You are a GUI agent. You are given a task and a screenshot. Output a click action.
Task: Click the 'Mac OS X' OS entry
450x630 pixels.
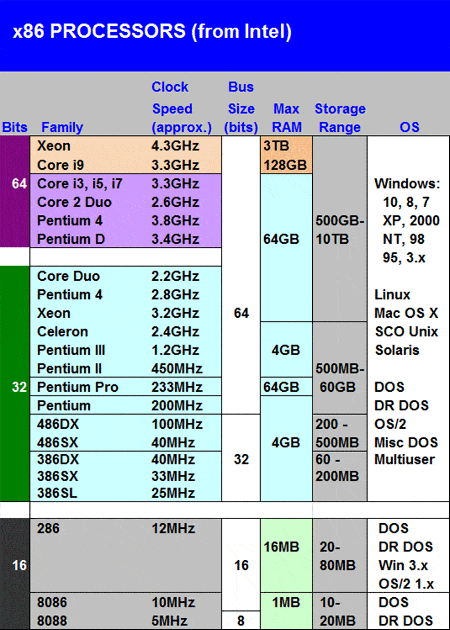point(406,313)
